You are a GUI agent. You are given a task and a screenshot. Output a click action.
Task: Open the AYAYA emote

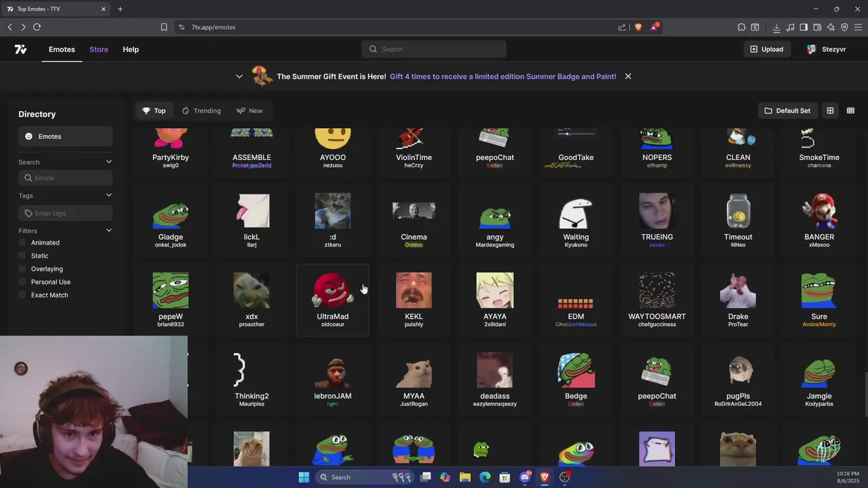coord(495,300)
